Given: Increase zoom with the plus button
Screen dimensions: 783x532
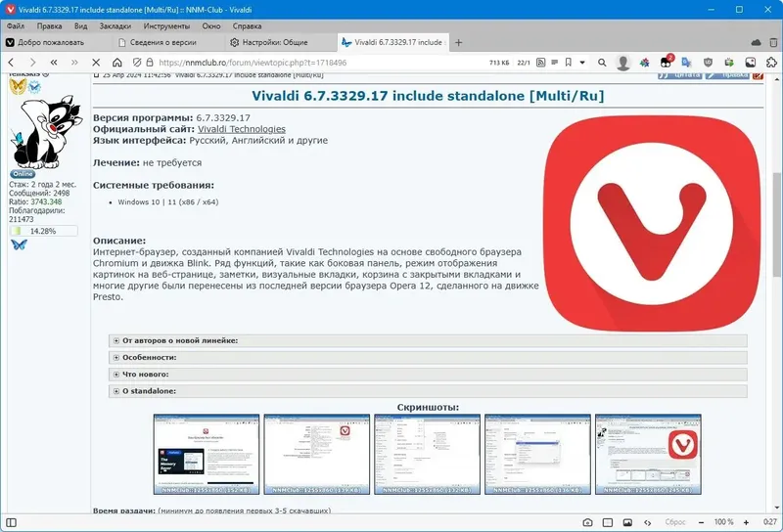Looking at the screenshot, I should click(746, 522).
